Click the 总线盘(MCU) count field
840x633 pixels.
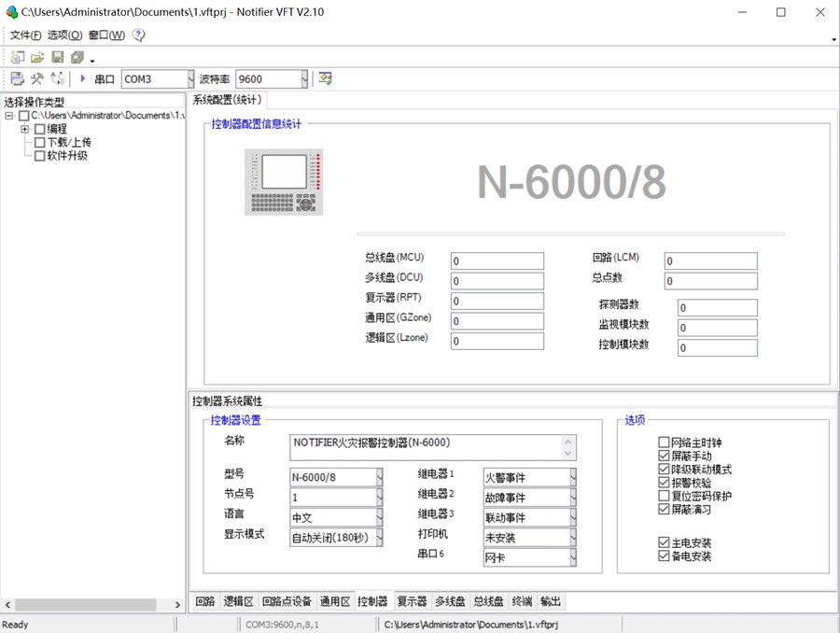pyautogui.click(x=497, y=261)
